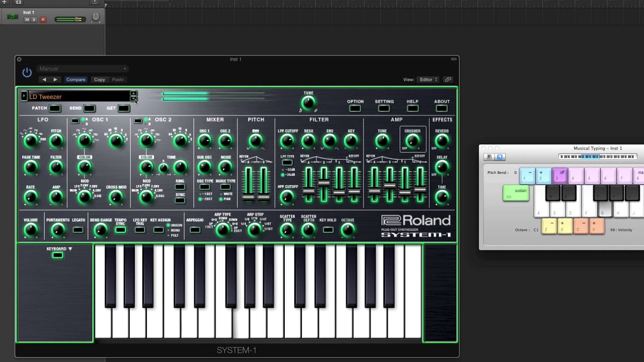
Task: Click the LFO waveform selector knob
Action: [31, 141]
